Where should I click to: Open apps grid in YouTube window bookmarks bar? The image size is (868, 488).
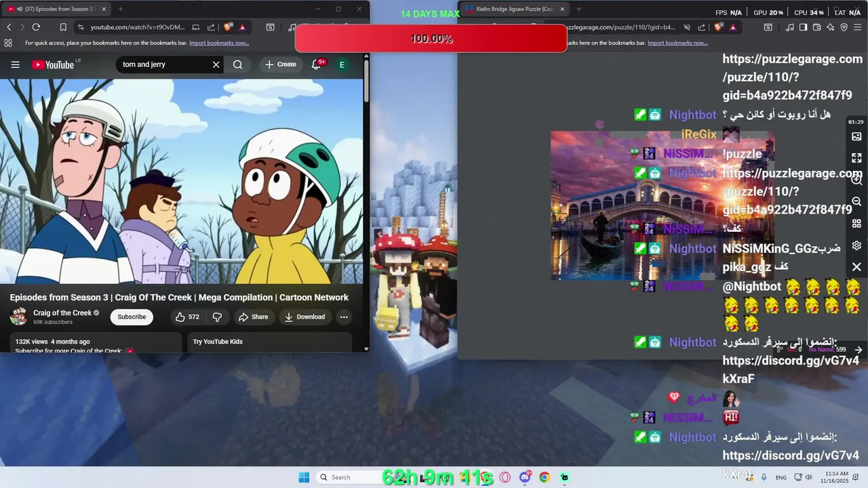pyautogui.click(x=8, y=43)
